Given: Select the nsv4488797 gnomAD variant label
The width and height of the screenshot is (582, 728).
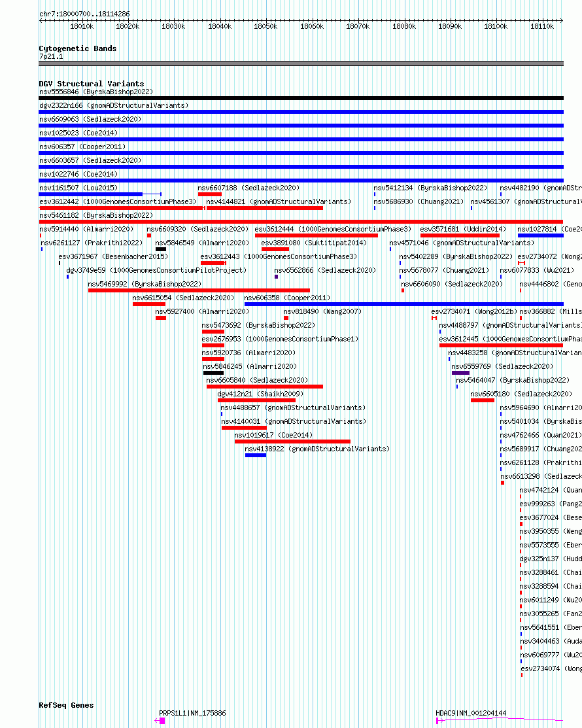Looking at the screenshot, I should point(511,326).
